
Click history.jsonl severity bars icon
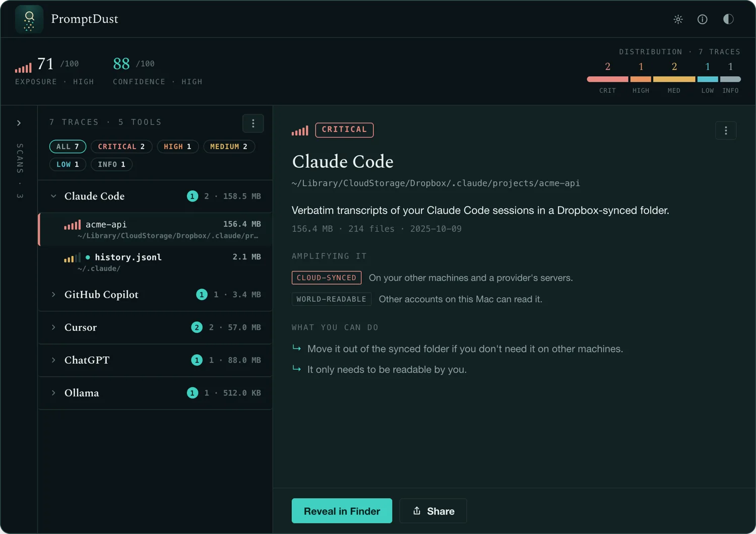(x=72, y=257)
